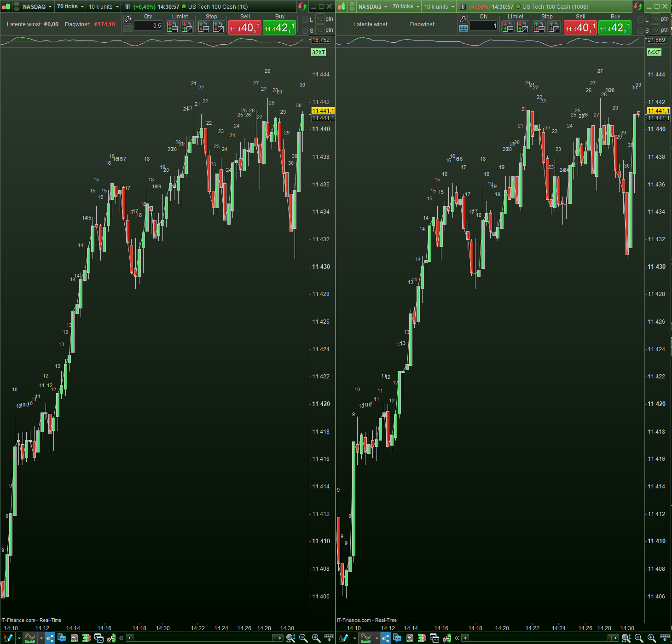Expand the drawing tool arrow in the left chart
The width and height of the screenshot is (672, 644).
[19, 638]
